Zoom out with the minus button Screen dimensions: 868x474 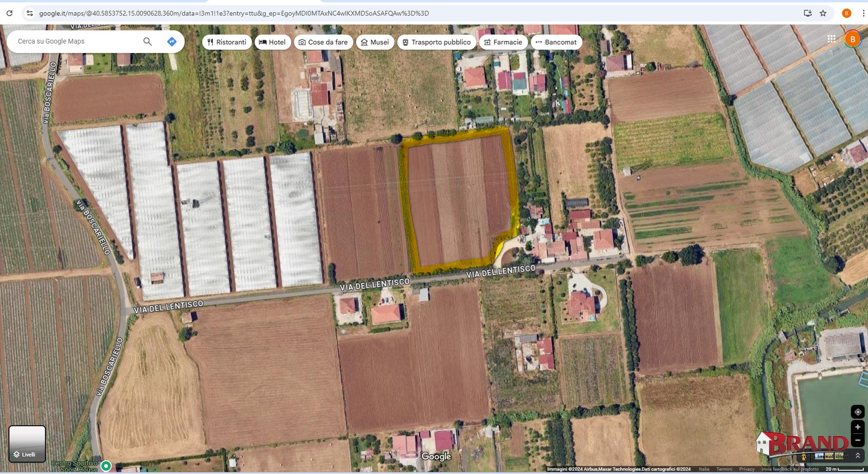pos(857,440)
